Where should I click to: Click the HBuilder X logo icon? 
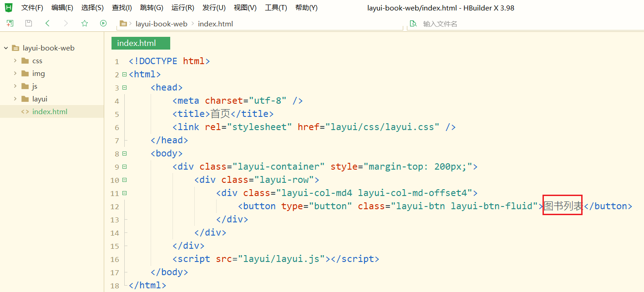click(9, 7)
